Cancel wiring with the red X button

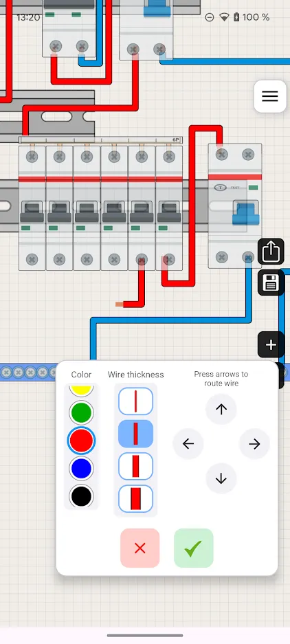point(140,548)
